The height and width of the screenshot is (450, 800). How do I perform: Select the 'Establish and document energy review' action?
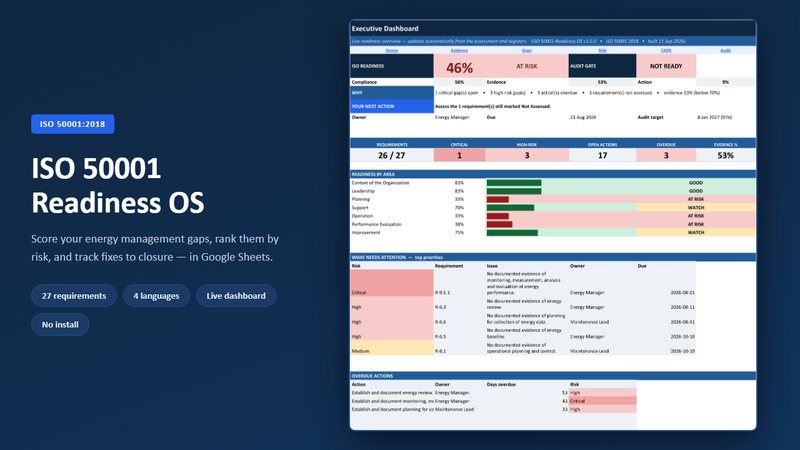[392, 393]
